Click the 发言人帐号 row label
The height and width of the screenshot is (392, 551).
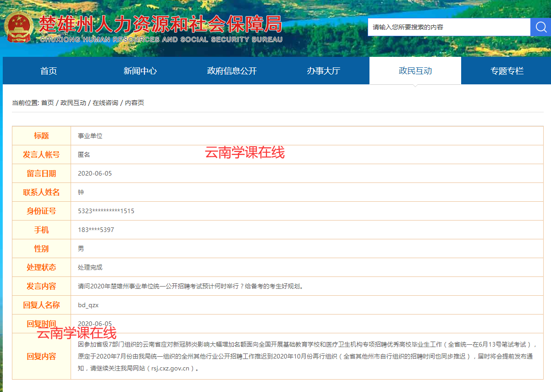tap(41, 155)
